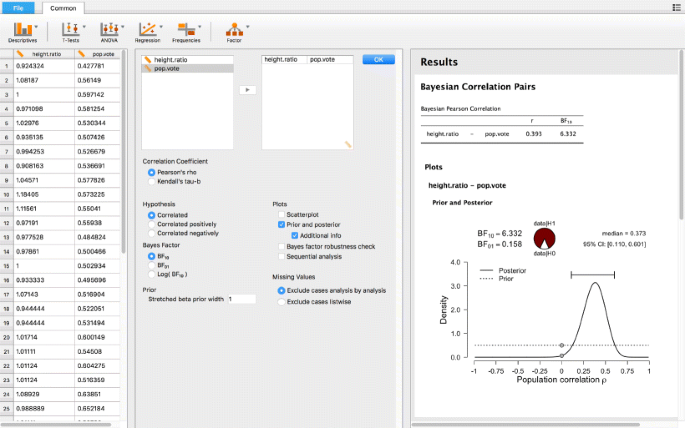This screenshot has width=685, height=428.
Task: Select Kendall's tau-b correlation coefficient
Action: pyautogui.click(x=152, y=182)
